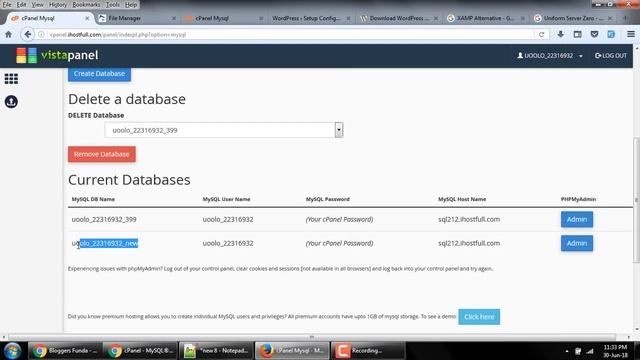Click the Create Database button
This screenshot has width=640, height=360.
pyautogui.click(x=99, y=74)
